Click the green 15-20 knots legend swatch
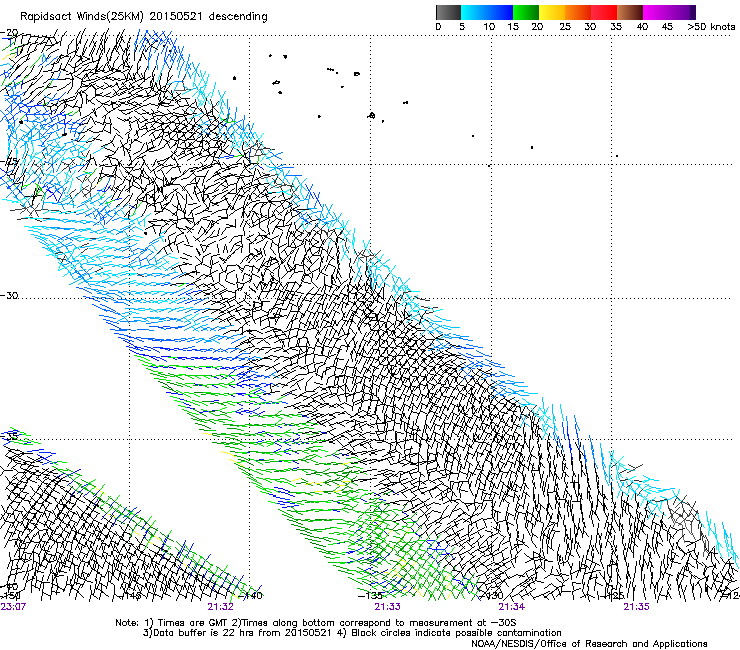This screenshot has height=650, width=740. (x=526, y=12)
